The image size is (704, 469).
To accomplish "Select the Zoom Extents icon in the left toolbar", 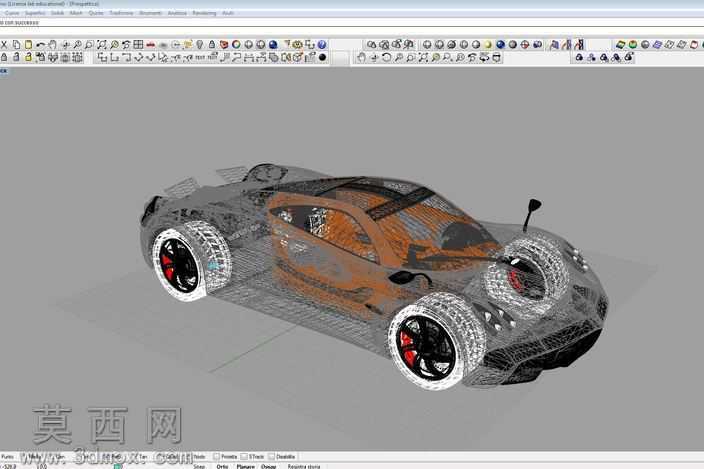I will coord(101,44).
